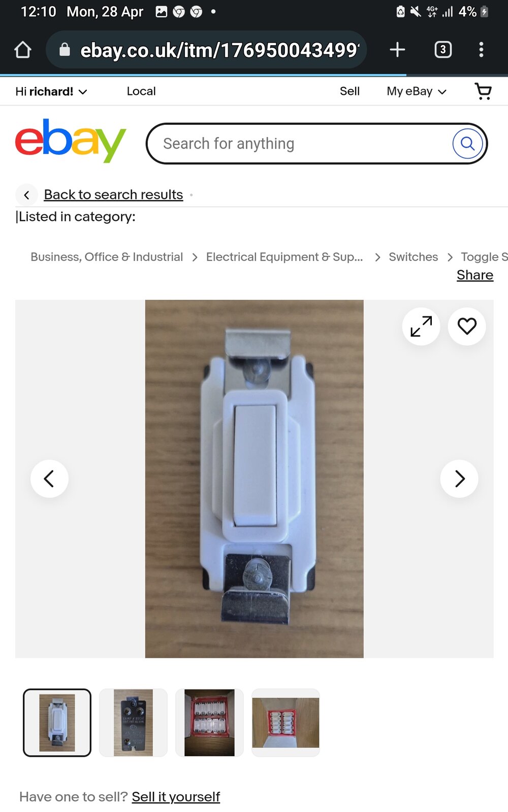This screenshot has height=812, width=508.
Task: Click the Sell it yourself link
Action: [x=176, y=797]
